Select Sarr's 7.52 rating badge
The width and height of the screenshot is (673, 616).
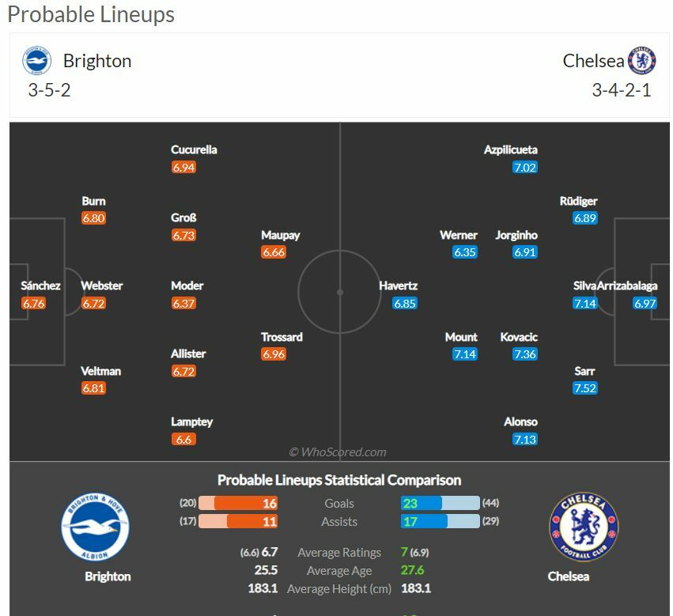pyautogui.click(x=585, y=388)
